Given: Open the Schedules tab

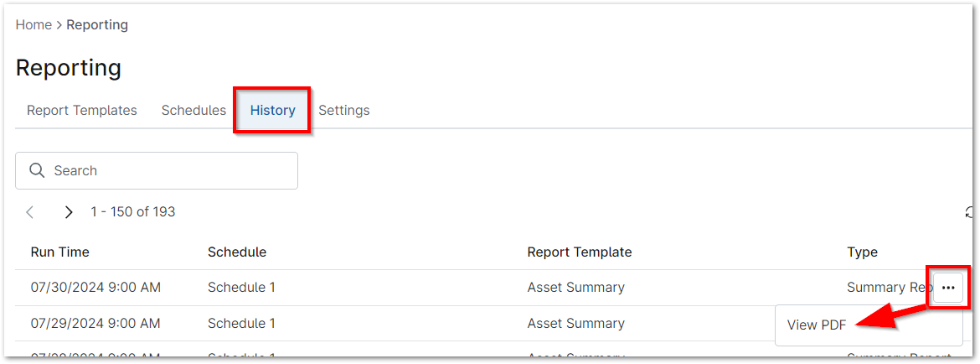Looking at the screenshot, I should point(193,110).
